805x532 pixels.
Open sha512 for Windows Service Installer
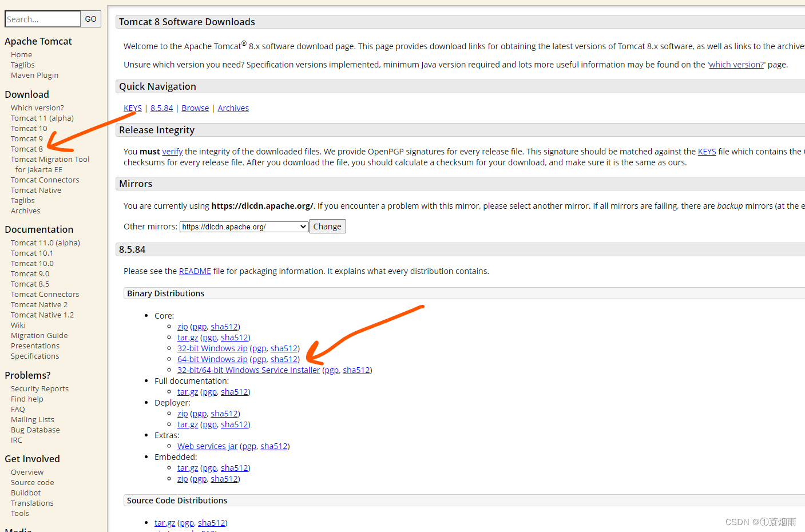(356, 370)
